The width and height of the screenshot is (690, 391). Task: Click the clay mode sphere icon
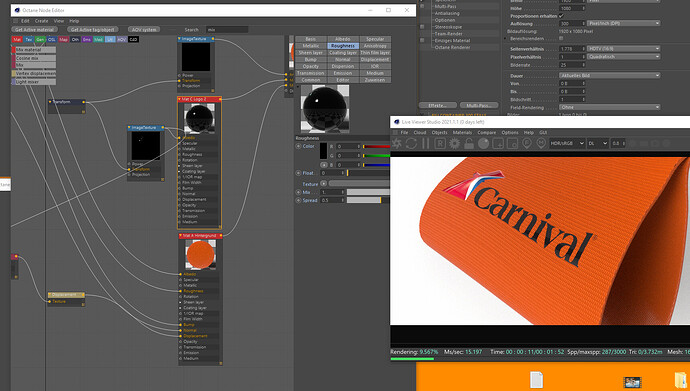(x=483, y=143)
